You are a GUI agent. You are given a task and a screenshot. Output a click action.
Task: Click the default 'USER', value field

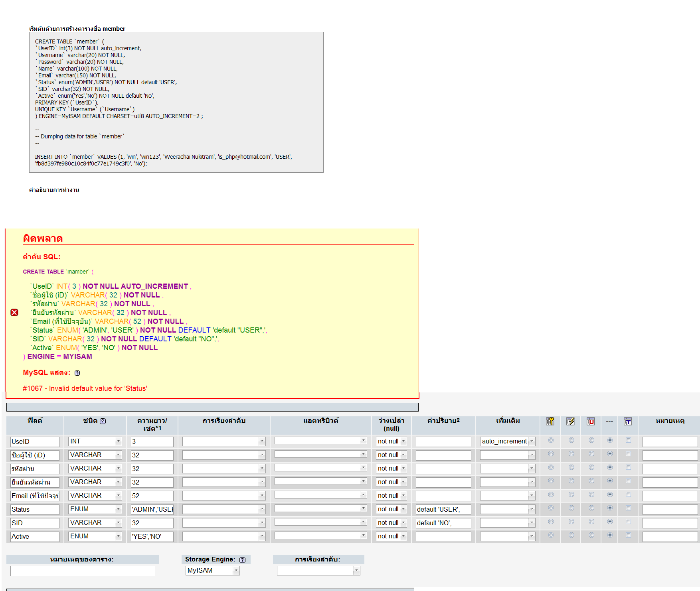[x=443, y=509]
